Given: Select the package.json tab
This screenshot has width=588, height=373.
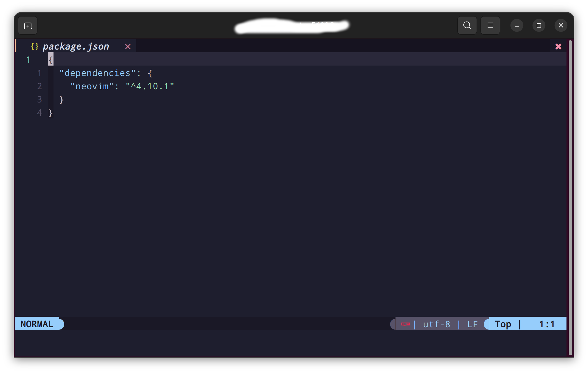Looking at the screenshot, I should [76, 46].
